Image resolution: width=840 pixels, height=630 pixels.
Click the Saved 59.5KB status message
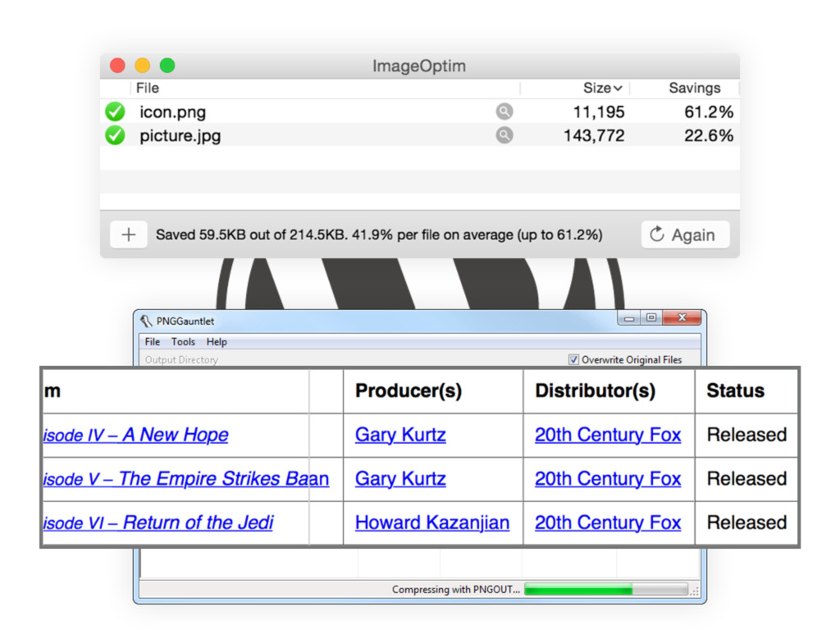click(x=379, y=235)
